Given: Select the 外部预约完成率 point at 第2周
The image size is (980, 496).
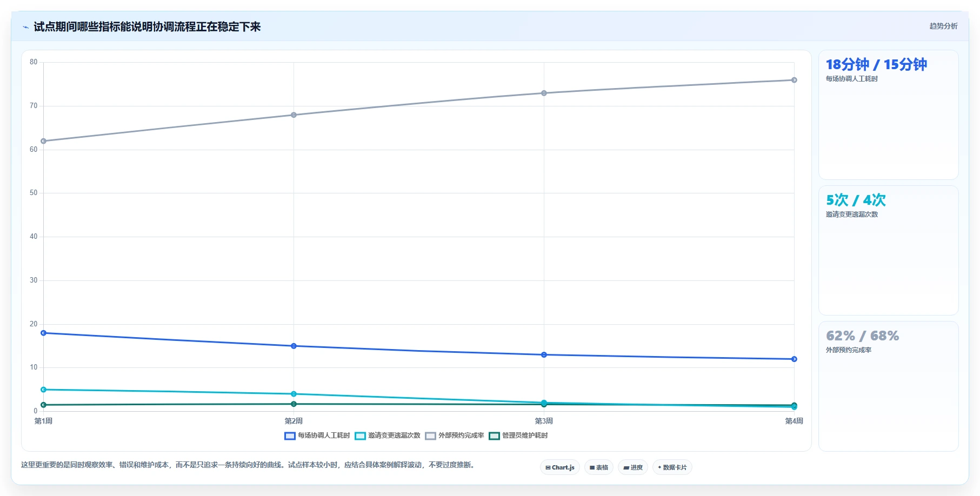Looking at the screenshot, I should tap(294, 115).
